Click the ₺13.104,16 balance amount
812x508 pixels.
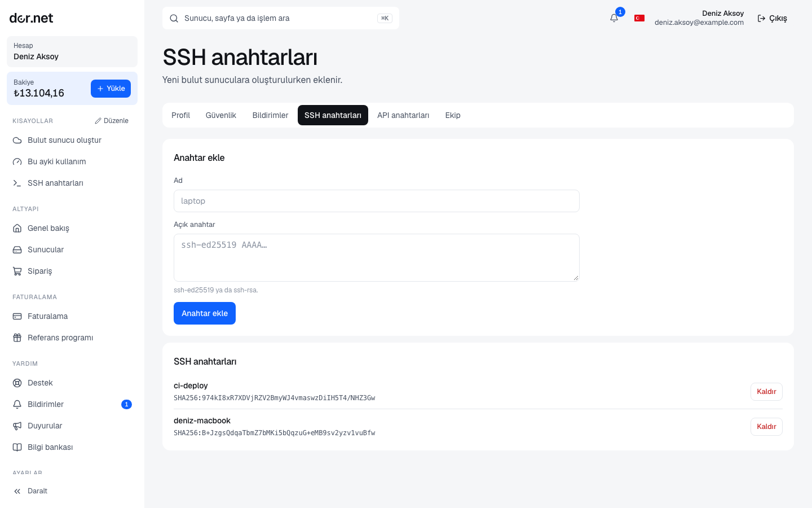(39, 93)
